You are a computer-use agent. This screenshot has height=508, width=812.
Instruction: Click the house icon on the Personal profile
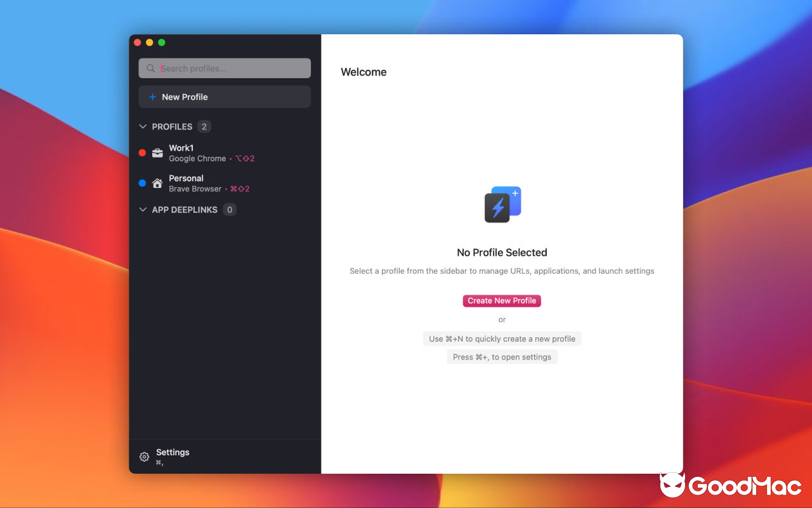click(x=157, y=183)
